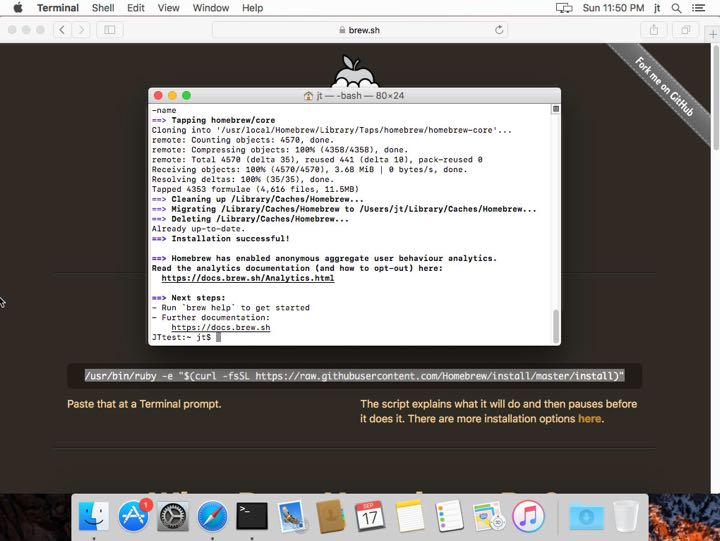Viewport: 720px width, 541px height.
Task: Click the Fork me on GitHub ribbon
Action: (x=664, y=86)
